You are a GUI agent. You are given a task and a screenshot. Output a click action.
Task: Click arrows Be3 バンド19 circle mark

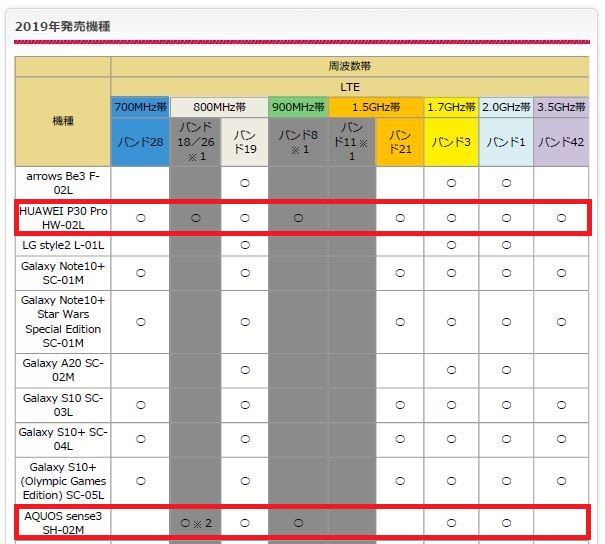click(245, 183)
